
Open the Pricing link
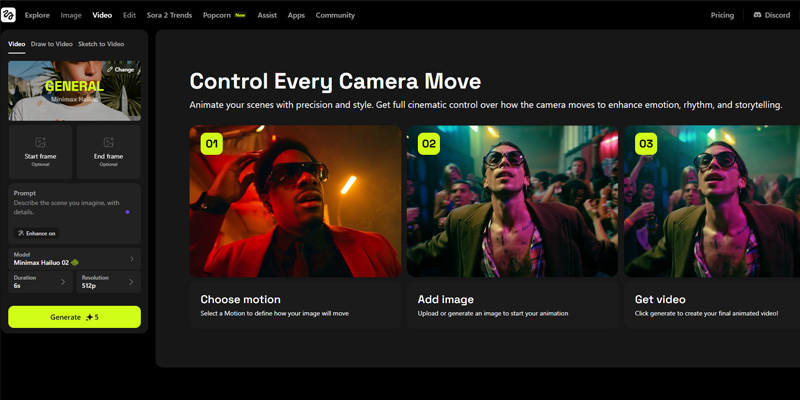click(722, 15)
